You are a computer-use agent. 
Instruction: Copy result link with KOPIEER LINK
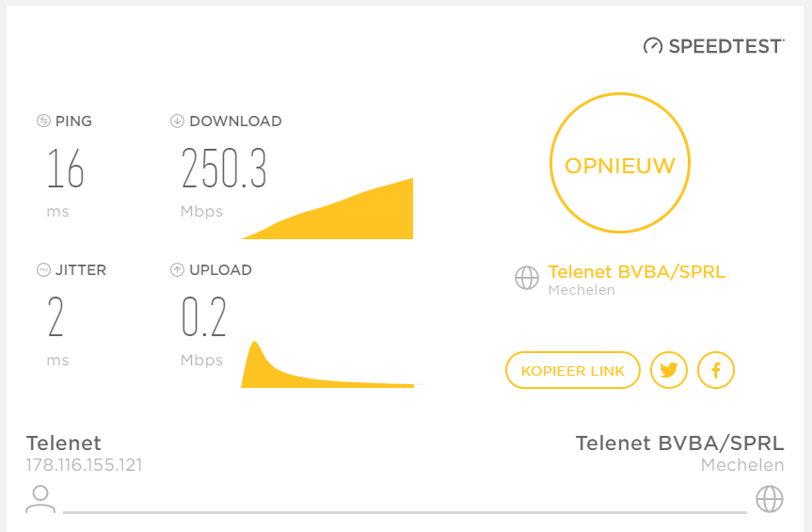[573, 370]
